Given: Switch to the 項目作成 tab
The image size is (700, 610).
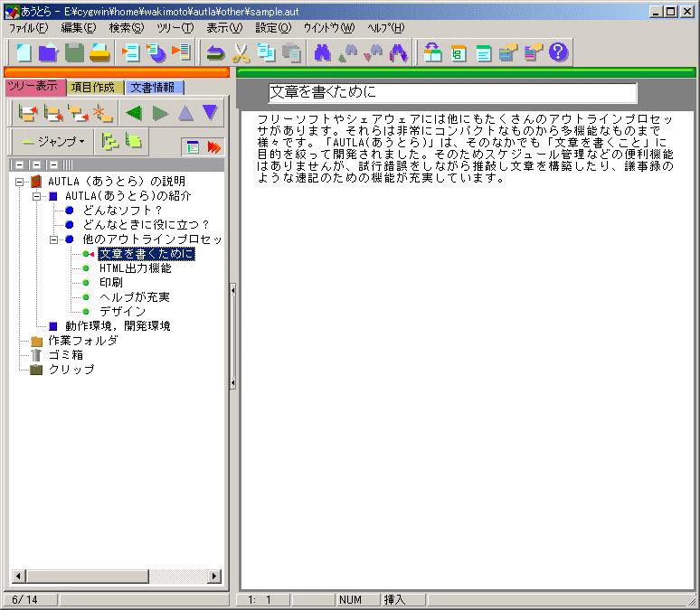Looking at the screenshot, I should pyautogui.click(x=94, y=88).
